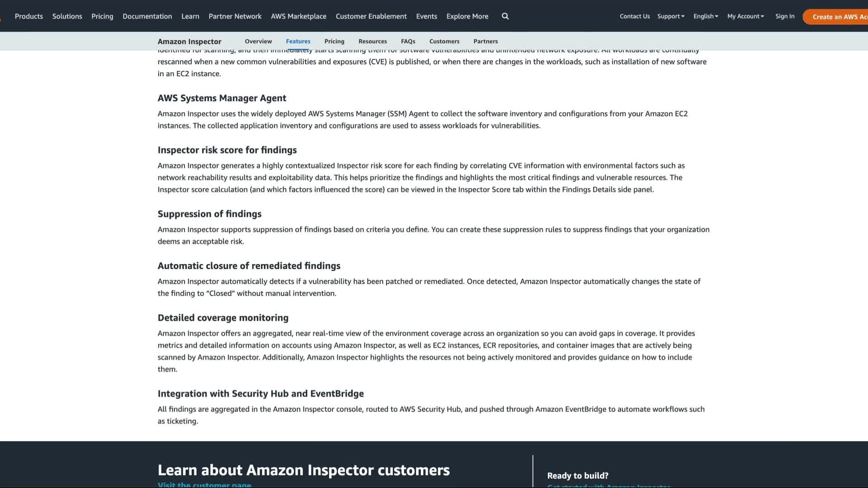Switch to the Customers tab
Image resolution: width=868 pixels, height=488 pixels.
[x=444, y=41]
